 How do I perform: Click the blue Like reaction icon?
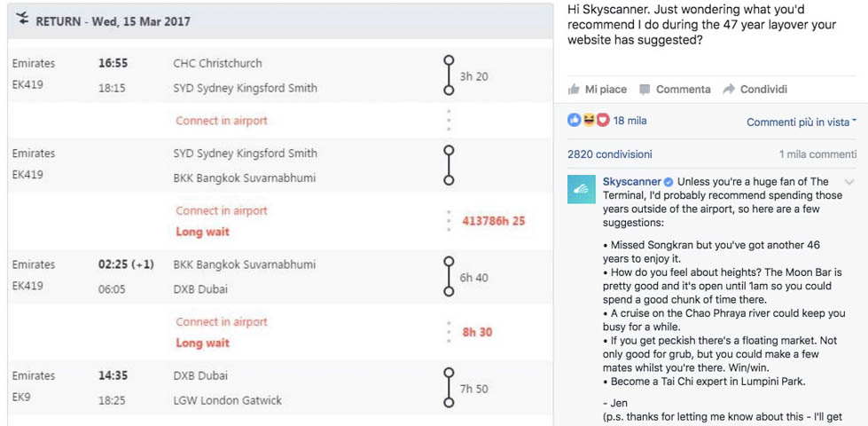pyautogui.click(x=575, y=120)
